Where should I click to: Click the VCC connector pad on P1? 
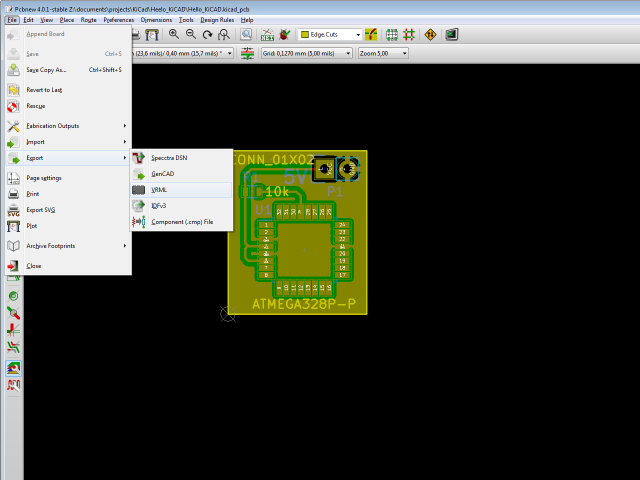pyautogui.click(x=325, y=169)
